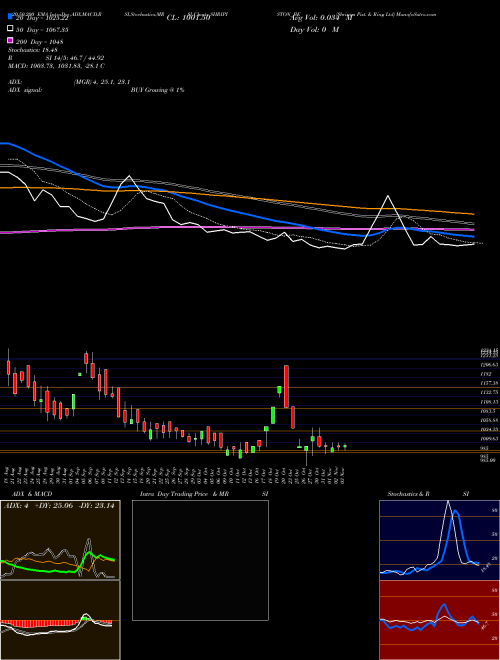Click the MACD histogram panel
This screenshot has height=660, width=500.
coord(60,620)
